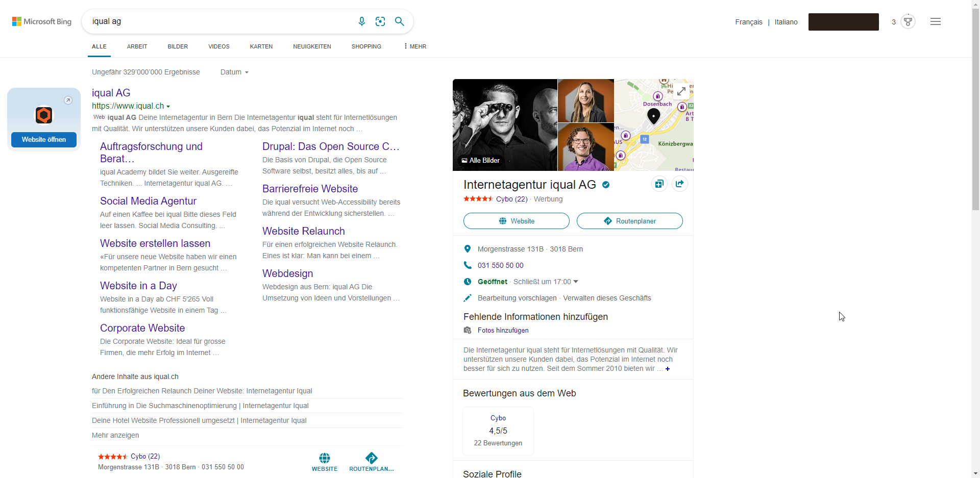Click the redacted dark account button

tap(844, 22)
